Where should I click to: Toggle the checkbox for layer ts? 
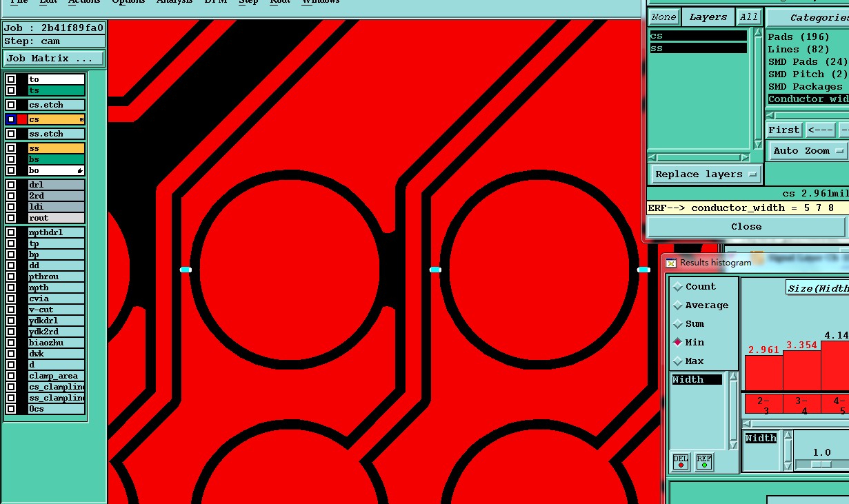[x=11, y=90]
